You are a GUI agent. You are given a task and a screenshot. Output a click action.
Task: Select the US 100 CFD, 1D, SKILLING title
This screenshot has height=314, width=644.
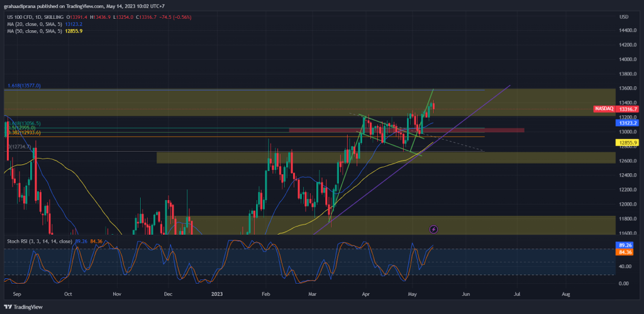[x=35, y=17]
